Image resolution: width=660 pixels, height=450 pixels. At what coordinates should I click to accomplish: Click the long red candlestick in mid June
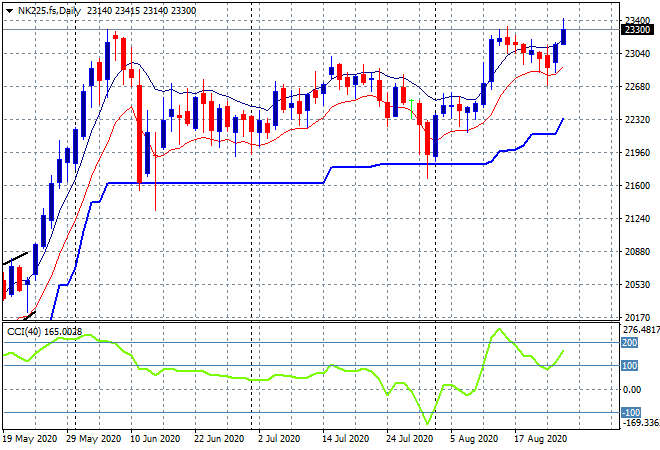[139, 134]
